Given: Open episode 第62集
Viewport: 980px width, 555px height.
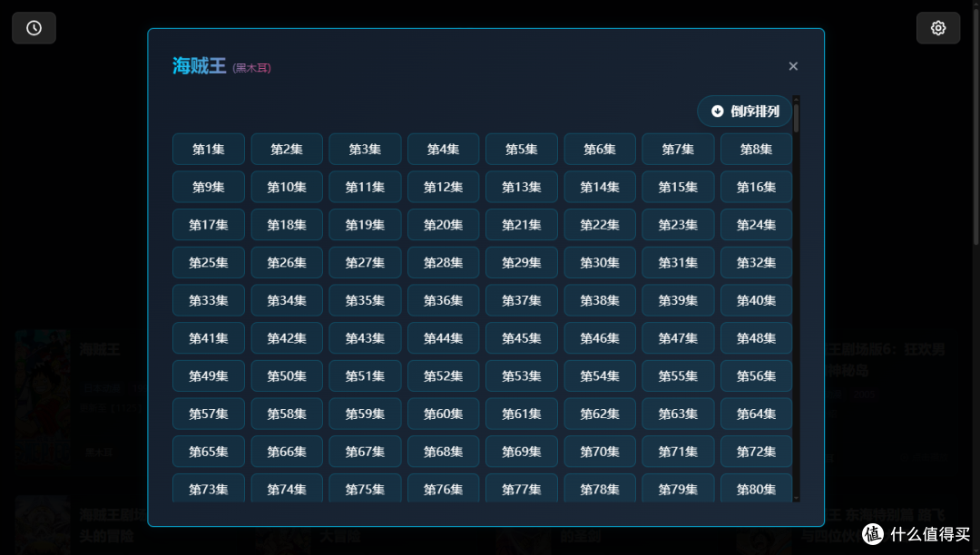Looking at the screenshot, I should pos(600,414).
